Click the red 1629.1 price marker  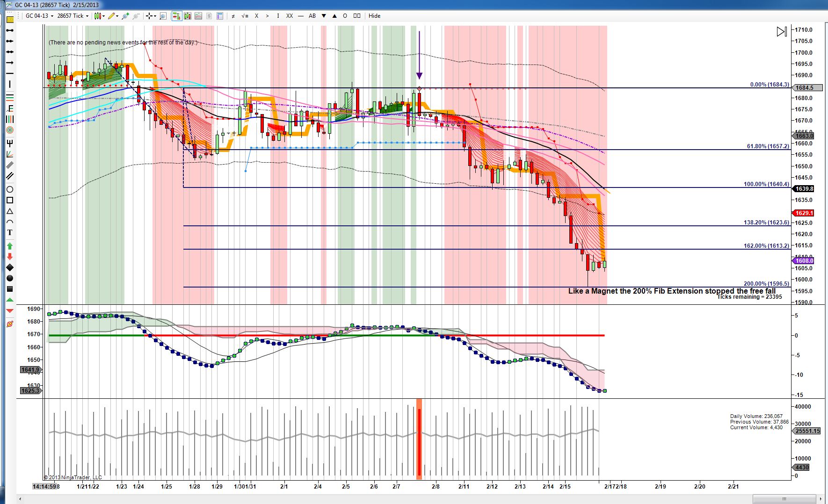point(804,213)
